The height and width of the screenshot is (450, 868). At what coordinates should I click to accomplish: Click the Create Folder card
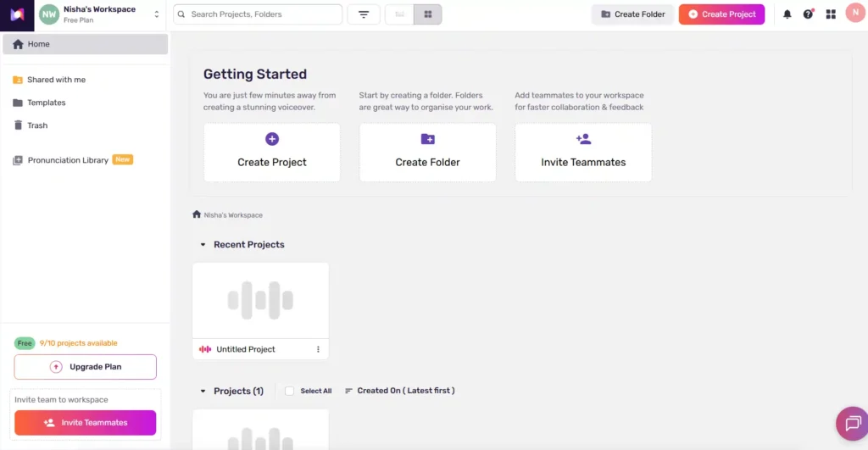click(x=427, y=153)
